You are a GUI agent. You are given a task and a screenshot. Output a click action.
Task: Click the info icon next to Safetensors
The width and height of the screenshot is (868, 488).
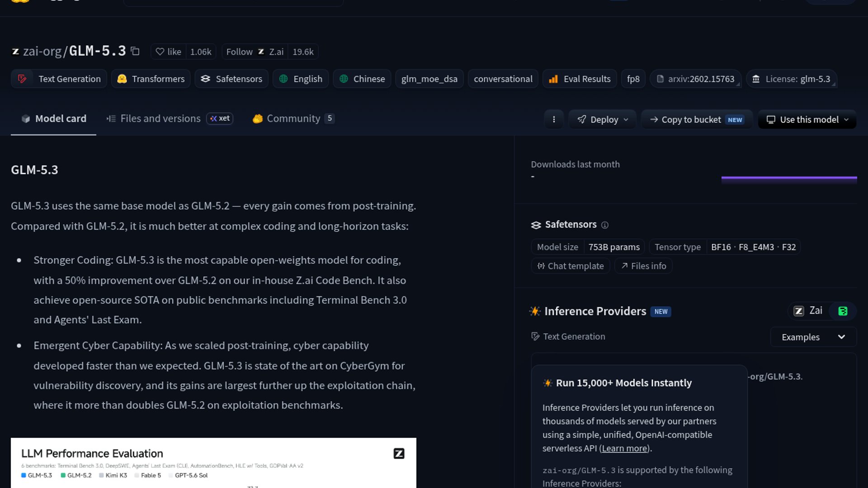click(605, 225)
